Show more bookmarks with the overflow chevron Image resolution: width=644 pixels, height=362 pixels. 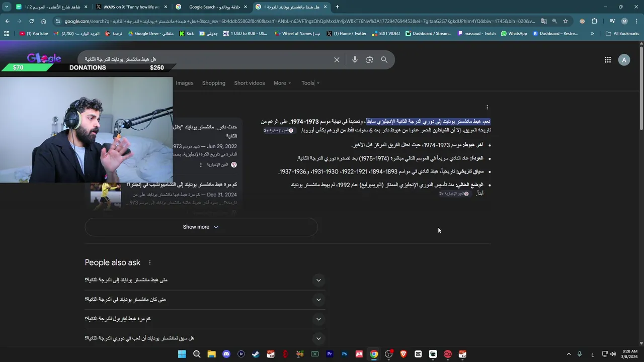(x=592, y=34)
